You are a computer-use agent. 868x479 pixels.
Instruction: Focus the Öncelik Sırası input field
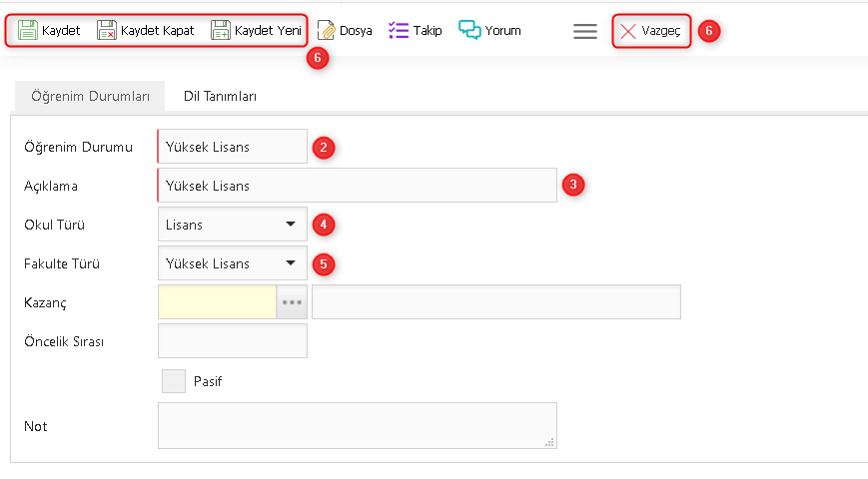[233, 341]
